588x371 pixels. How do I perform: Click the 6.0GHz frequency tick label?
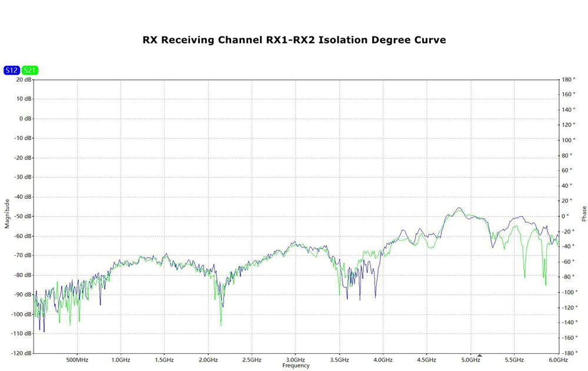click(x=557, y=359)
